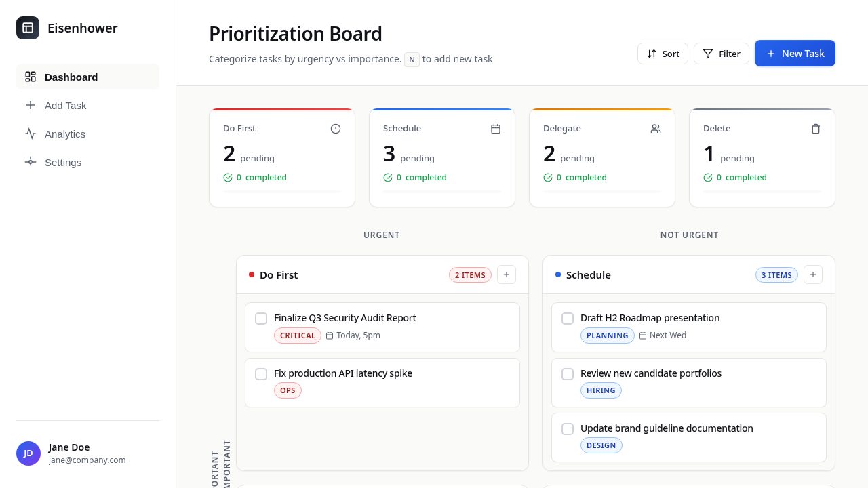Mark Draft H2 Roadmap presentation complete
This screenshot has width=868, height=488.
tap(568, 319)
